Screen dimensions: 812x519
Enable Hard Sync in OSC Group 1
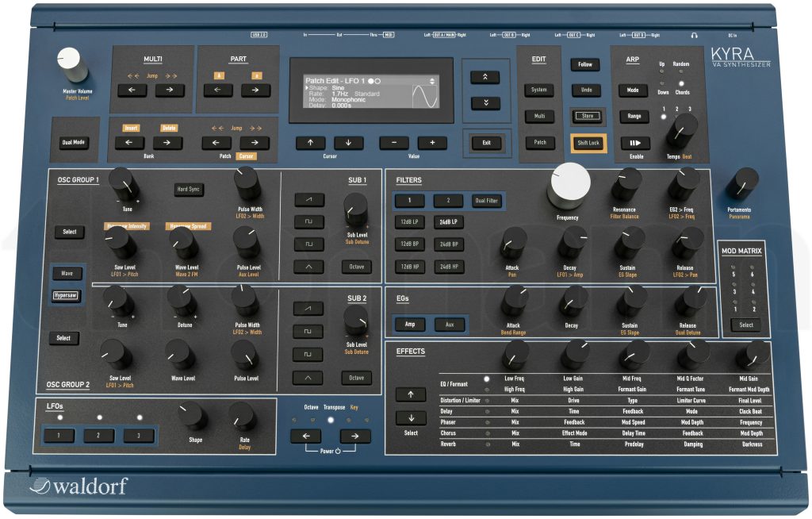point(189,189)
